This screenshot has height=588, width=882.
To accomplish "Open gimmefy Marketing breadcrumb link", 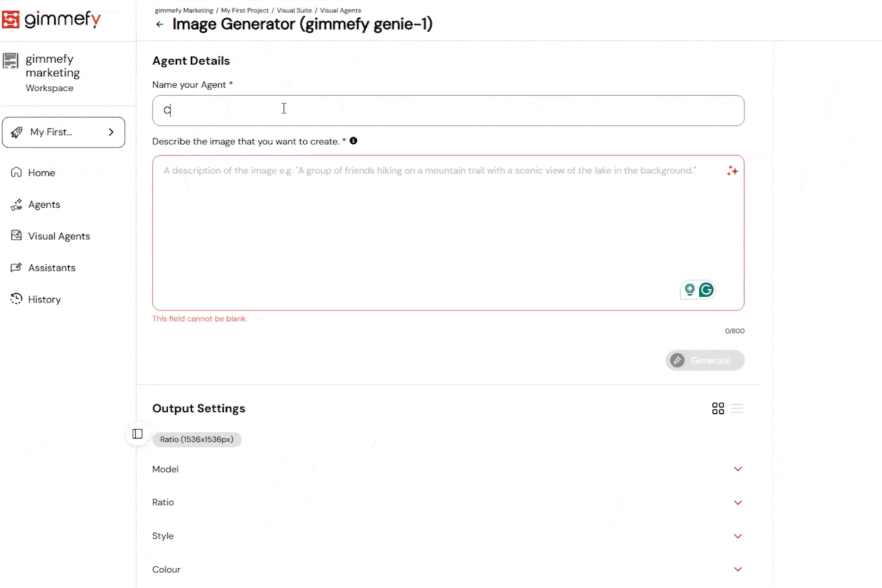I will point(184,10).
